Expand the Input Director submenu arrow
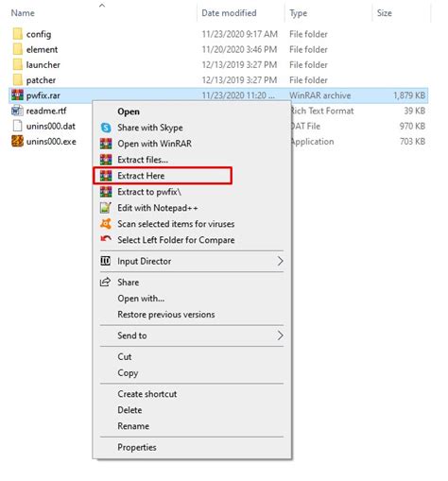This screenshot has height=481, width=448. click(280, 261)
